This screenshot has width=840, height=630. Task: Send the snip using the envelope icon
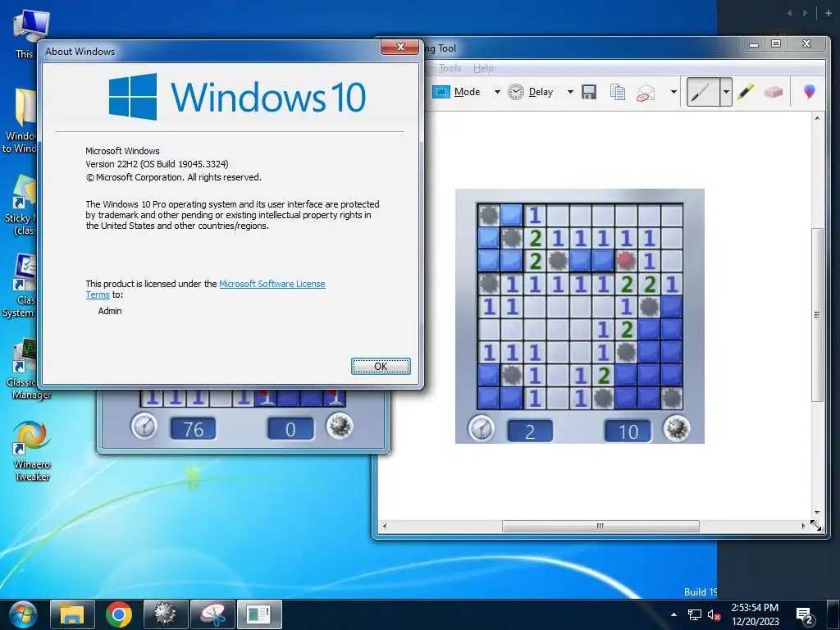(646, 92)
